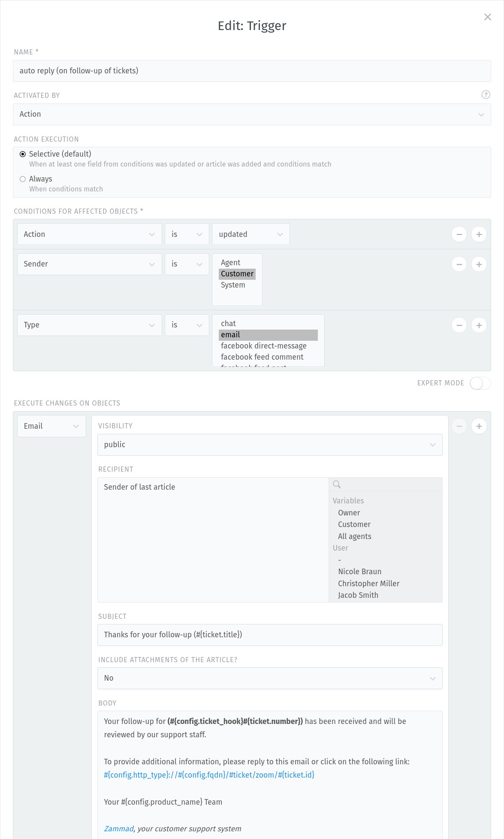Open the Activated By dropdown
Image resolution: width=504 pixels, height=839 pixels.
pyautogui.click(x=252, y=114)
